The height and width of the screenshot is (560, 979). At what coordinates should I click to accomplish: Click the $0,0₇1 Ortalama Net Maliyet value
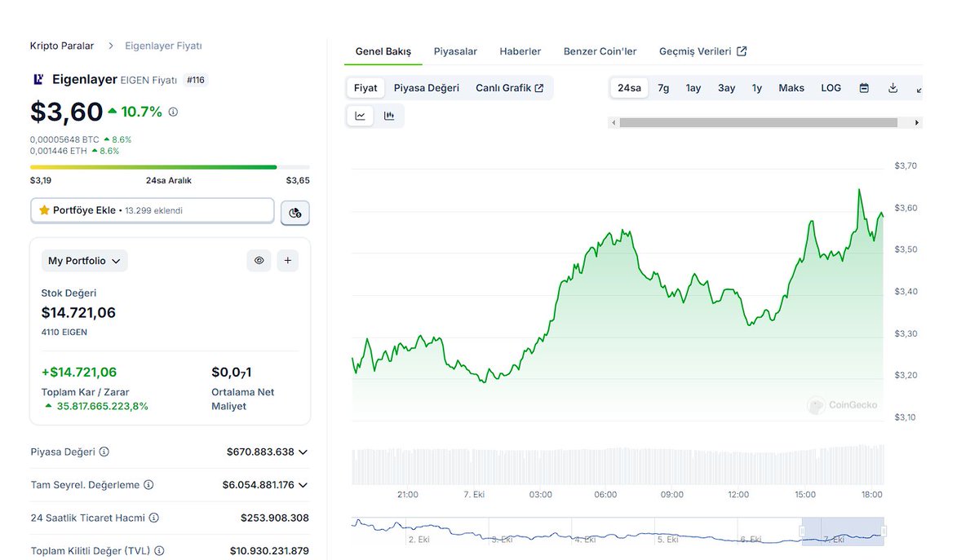pos(231,373)
